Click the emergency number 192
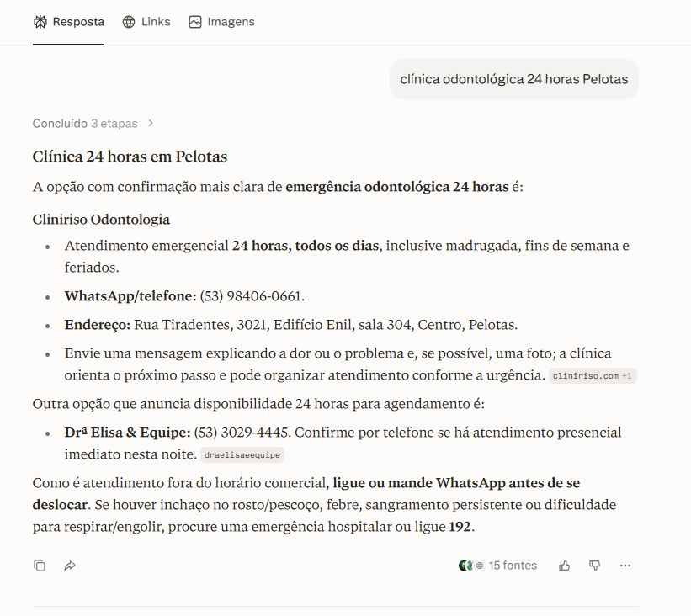The height and width of the screenshot is (616, 691). tap(460, 527)
